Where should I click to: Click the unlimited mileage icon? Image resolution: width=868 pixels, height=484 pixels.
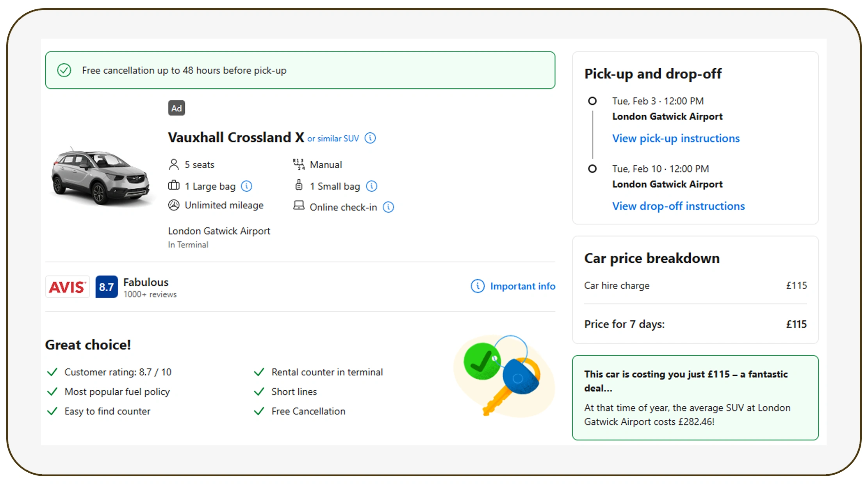point(174,205)
